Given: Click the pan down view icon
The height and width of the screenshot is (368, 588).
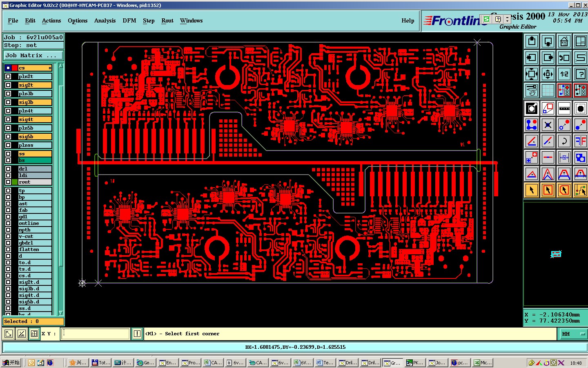Looking at the screenshot, I should 548,41.
